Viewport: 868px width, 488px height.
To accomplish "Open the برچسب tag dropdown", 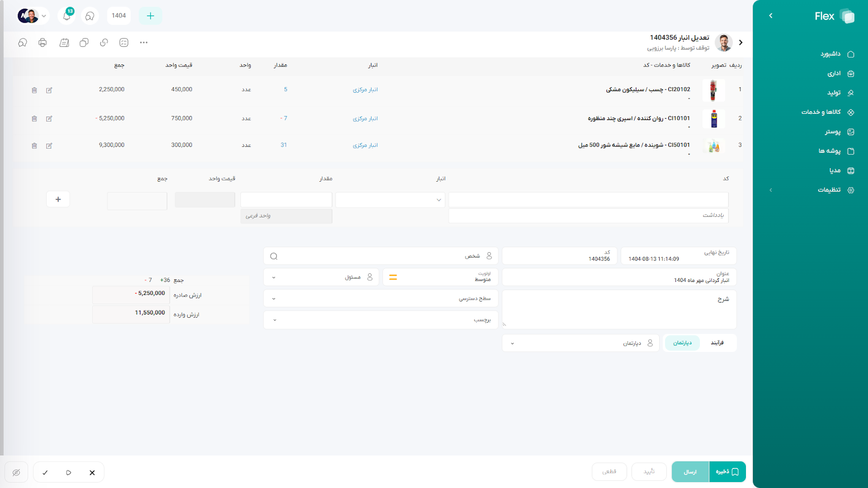I will 380,320.
